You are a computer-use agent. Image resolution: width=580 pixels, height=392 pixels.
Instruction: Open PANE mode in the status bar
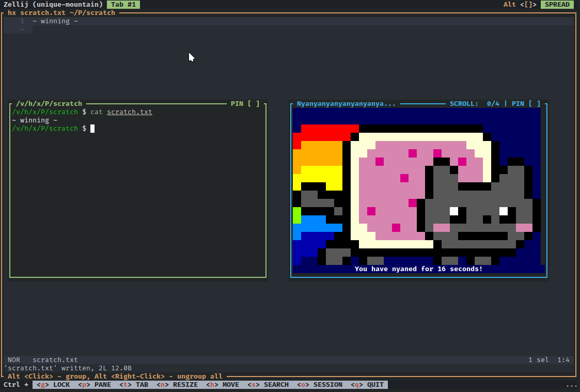coord(95,385)
